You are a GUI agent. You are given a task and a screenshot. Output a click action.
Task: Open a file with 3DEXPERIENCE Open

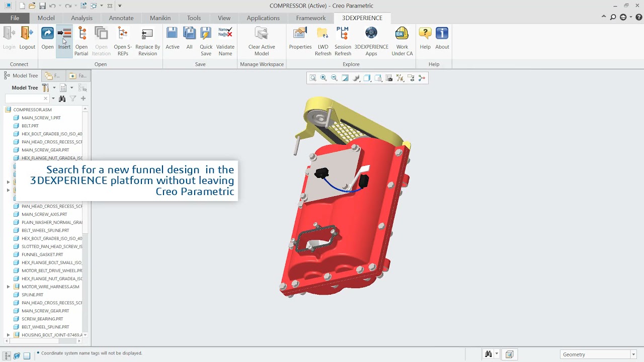point(47,34)
